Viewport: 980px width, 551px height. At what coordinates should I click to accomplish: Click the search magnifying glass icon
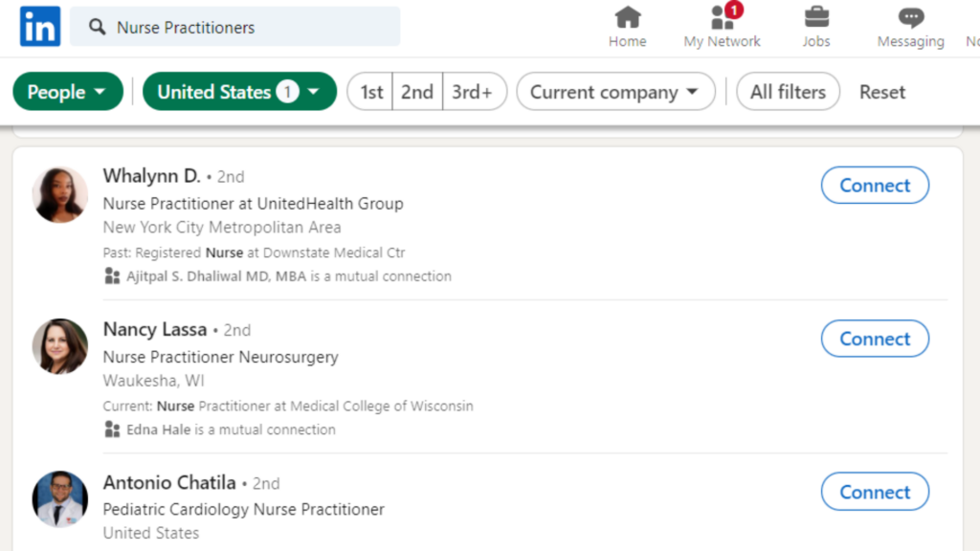tap(97, 27)
